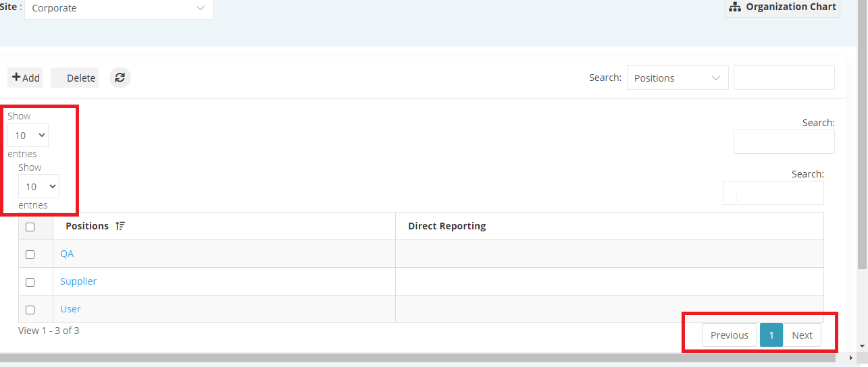
Task: Click the plus icon on Add button
Action: [16, 78]
